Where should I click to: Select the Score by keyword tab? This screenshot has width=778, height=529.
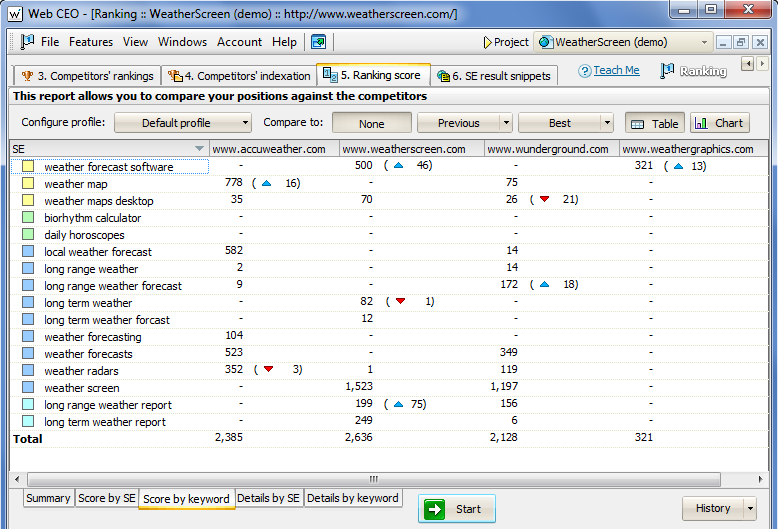[x=187, y=499]
